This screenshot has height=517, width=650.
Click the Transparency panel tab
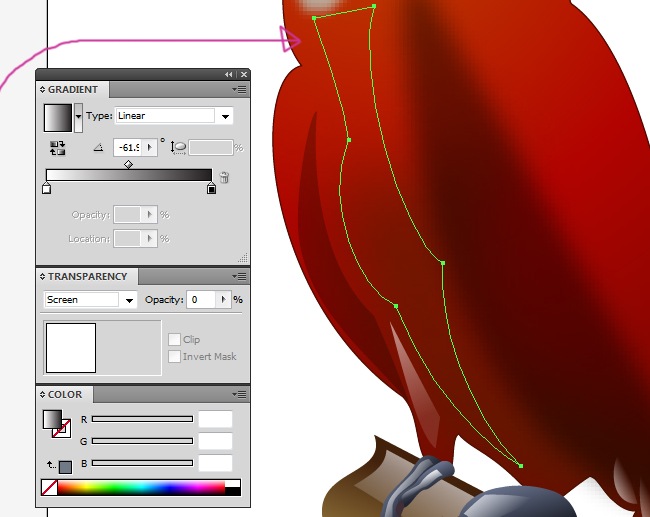click(86, 277)
